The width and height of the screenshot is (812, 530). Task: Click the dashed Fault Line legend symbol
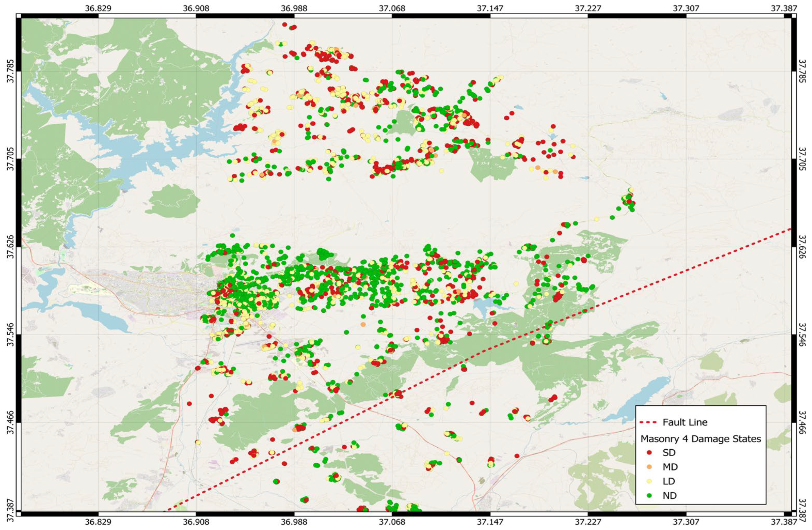click(x=648, y=422)
